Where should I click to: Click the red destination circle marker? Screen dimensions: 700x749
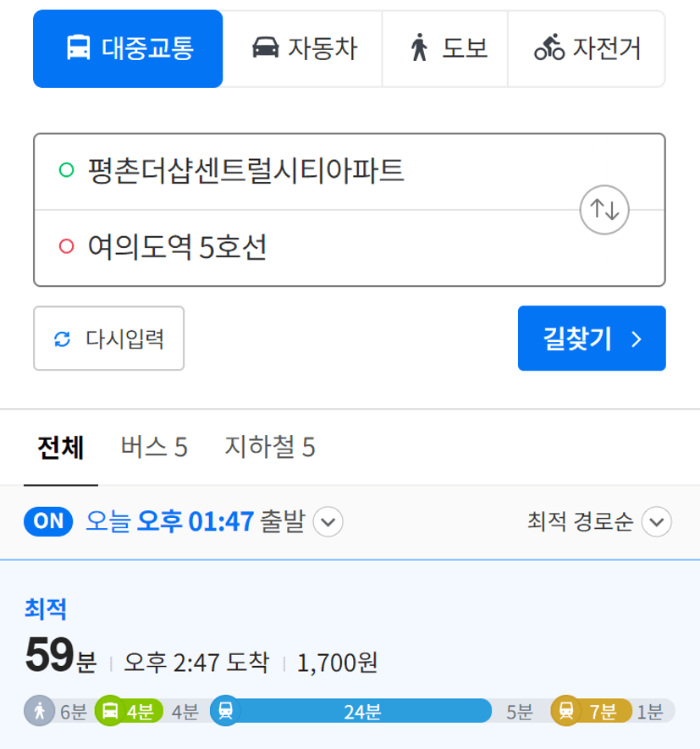point(66,246)
